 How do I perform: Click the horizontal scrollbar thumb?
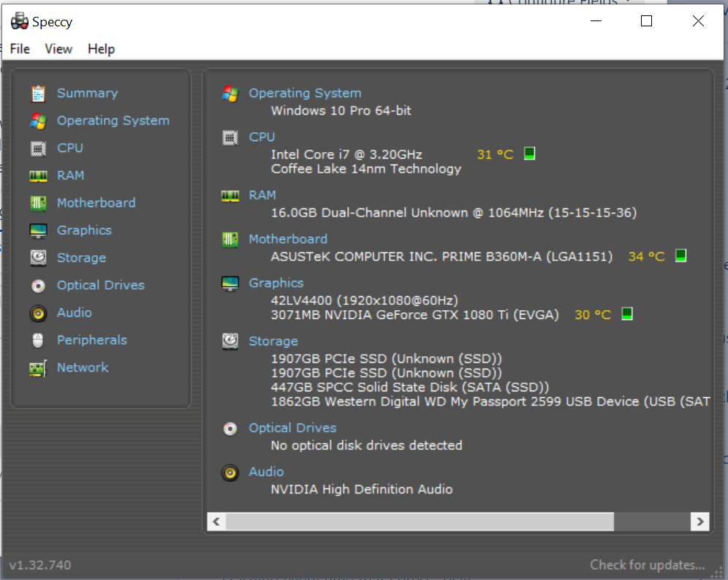click(420, 522)
